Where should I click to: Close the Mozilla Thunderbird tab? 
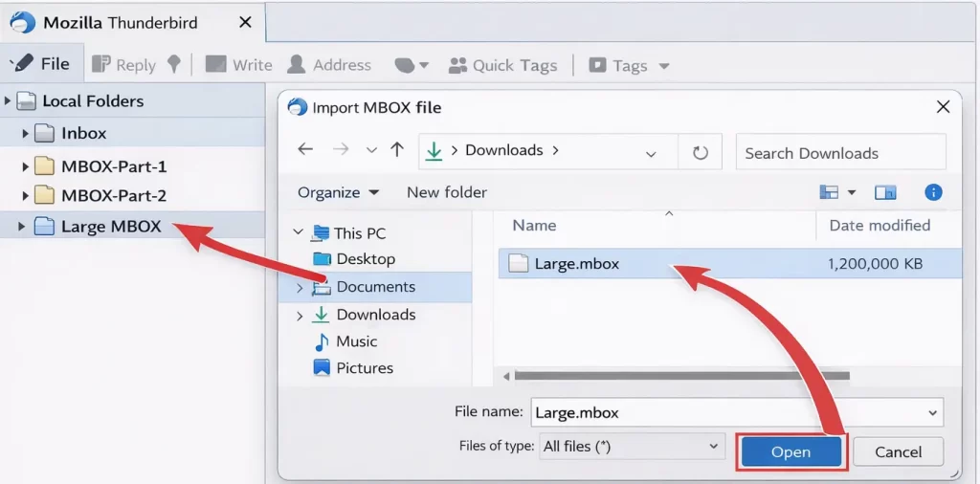246,23
